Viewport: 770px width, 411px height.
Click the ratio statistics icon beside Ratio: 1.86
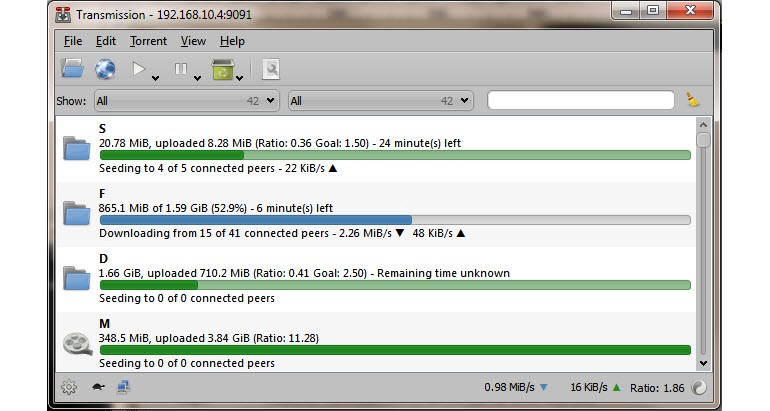pos(699,387)
